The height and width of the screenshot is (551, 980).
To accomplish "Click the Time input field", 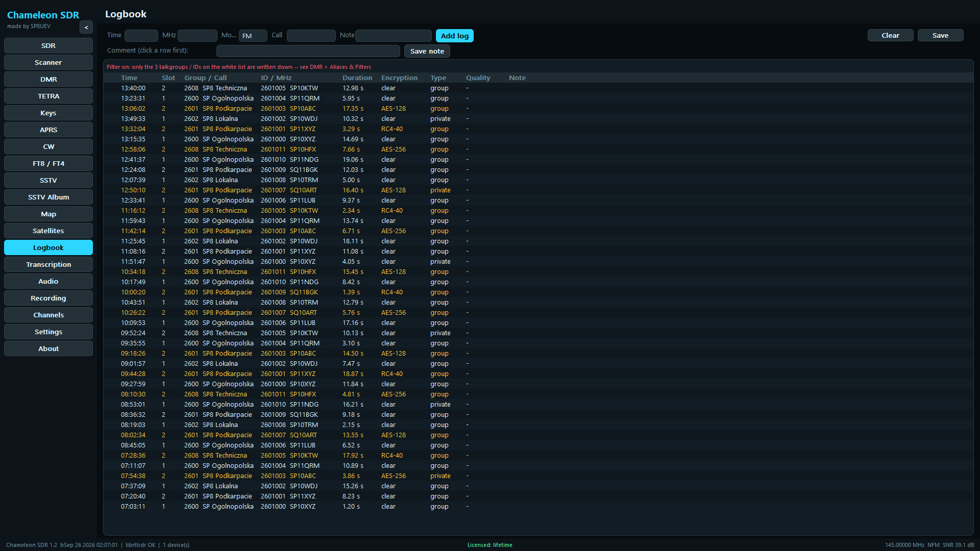I will click(x=141, y=36).
